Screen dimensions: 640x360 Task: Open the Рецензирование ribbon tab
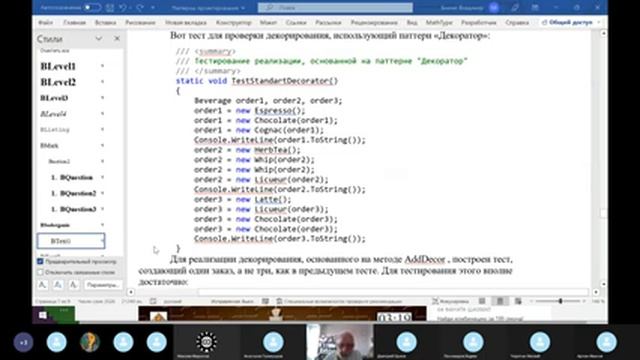374,22
